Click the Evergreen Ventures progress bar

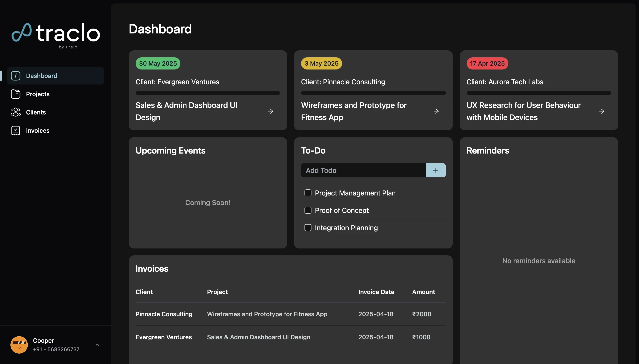click(x=208, y=93)
